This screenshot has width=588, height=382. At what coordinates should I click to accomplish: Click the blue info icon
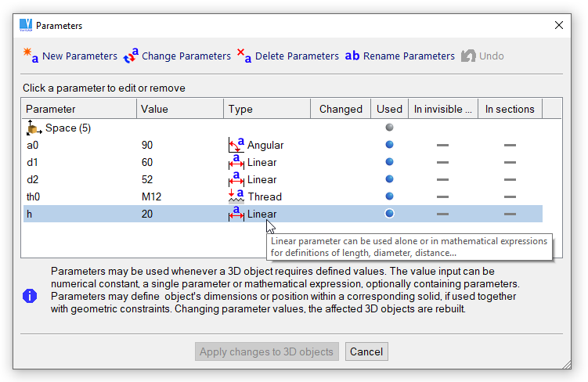coord(30,296)
